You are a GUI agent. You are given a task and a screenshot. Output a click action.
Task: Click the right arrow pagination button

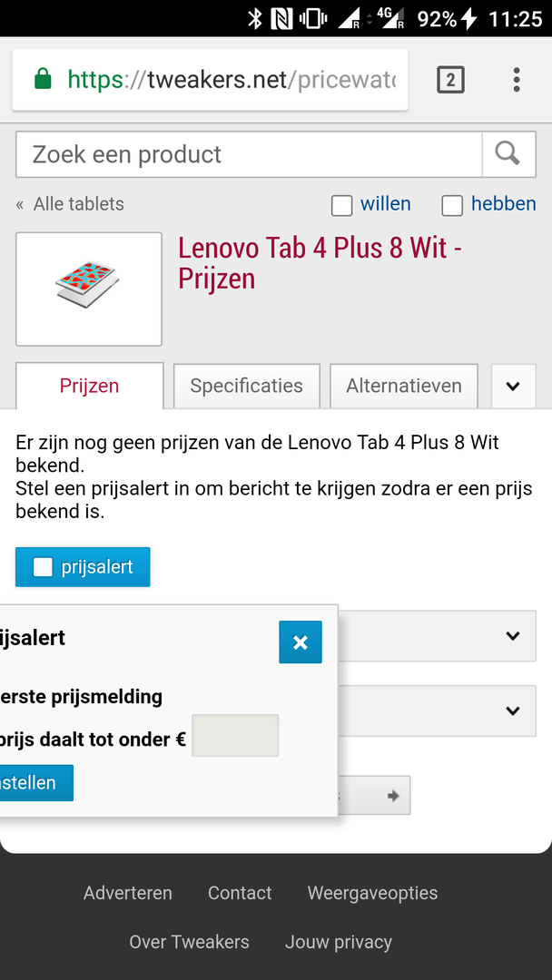(x=392, y=796)
